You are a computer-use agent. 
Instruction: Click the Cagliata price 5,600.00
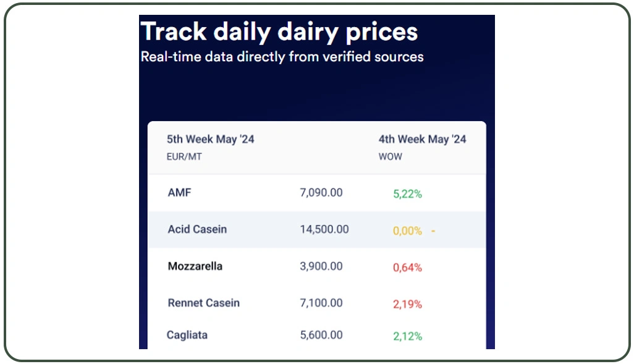tap(321, 335)
